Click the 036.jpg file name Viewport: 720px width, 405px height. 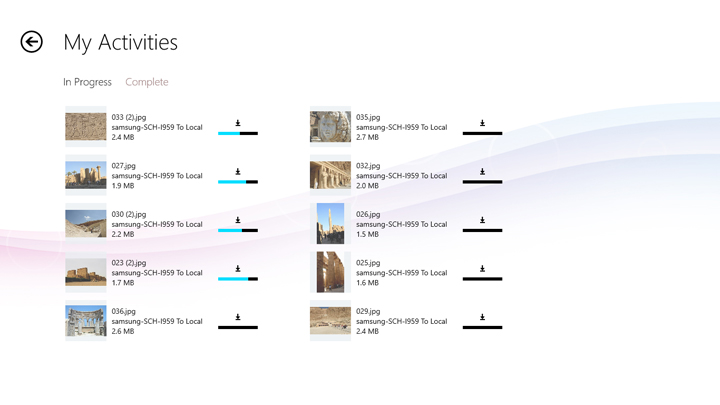coord(124,311)
